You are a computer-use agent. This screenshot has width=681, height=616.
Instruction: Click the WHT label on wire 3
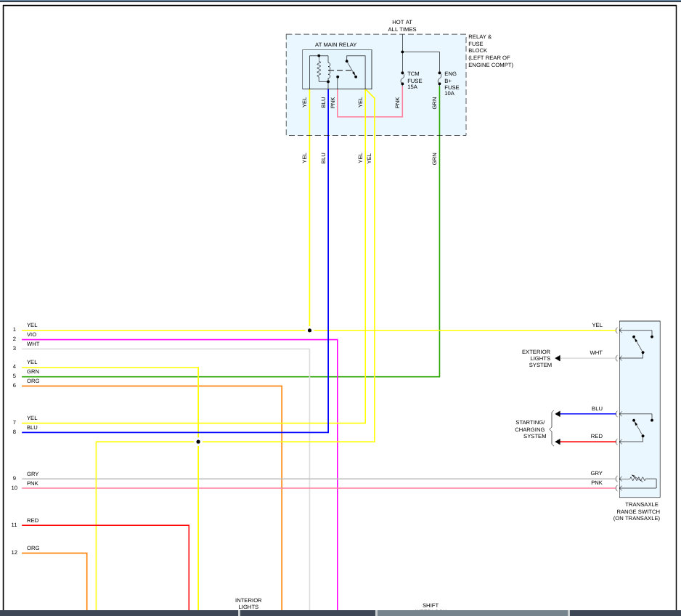[33, 344]
